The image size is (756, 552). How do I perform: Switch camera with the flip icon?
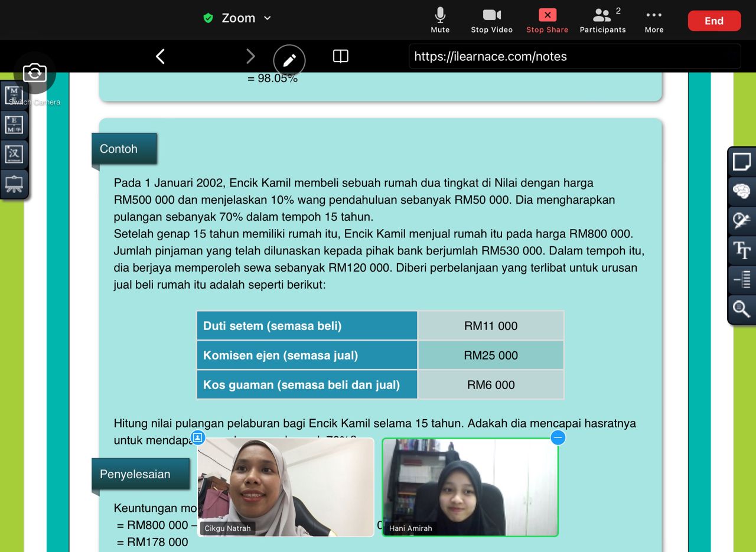coord(35,73)
